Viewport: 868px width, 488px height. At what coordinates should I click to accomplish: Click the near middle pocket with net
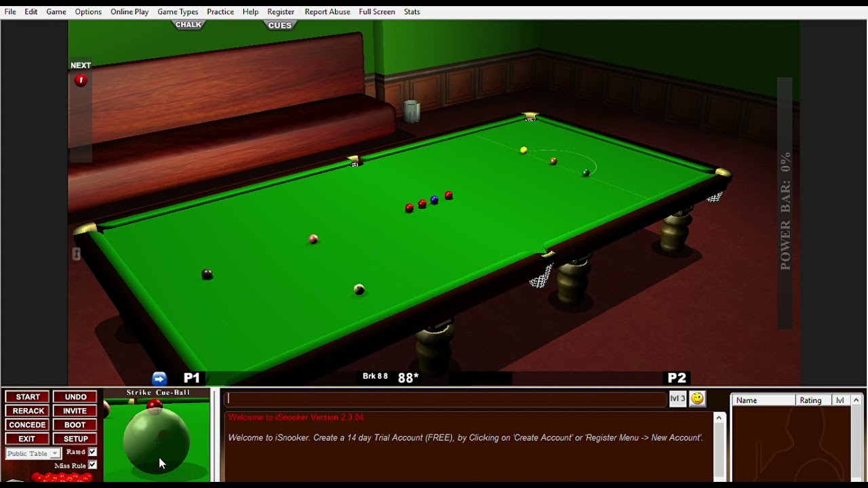point(542,270)
